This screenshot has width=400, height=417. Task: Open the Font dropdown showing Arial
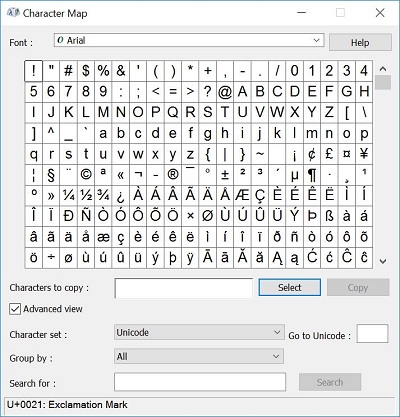point(189,41)
